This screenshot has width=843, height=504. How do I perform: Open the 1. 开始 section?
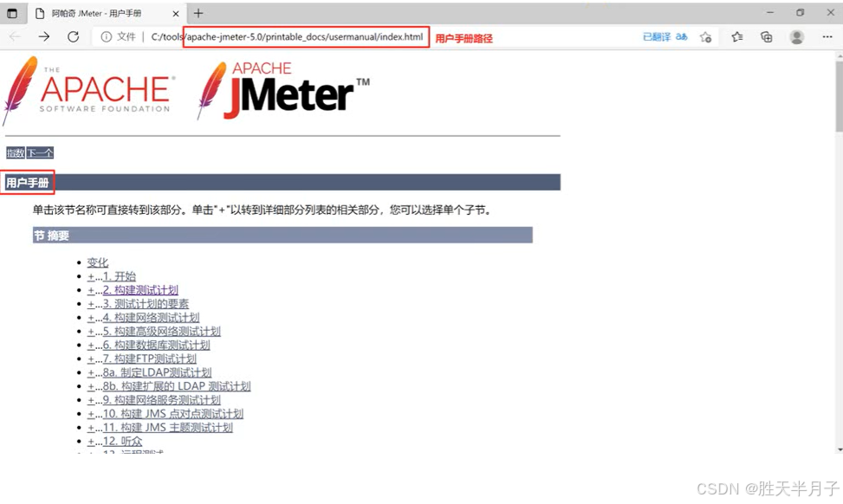pos(120,276)
